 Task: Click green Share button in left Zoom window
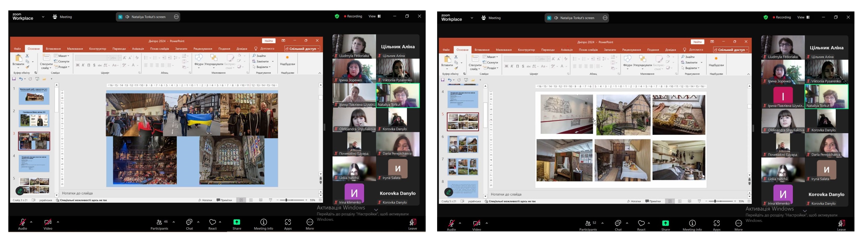point(237,222)
